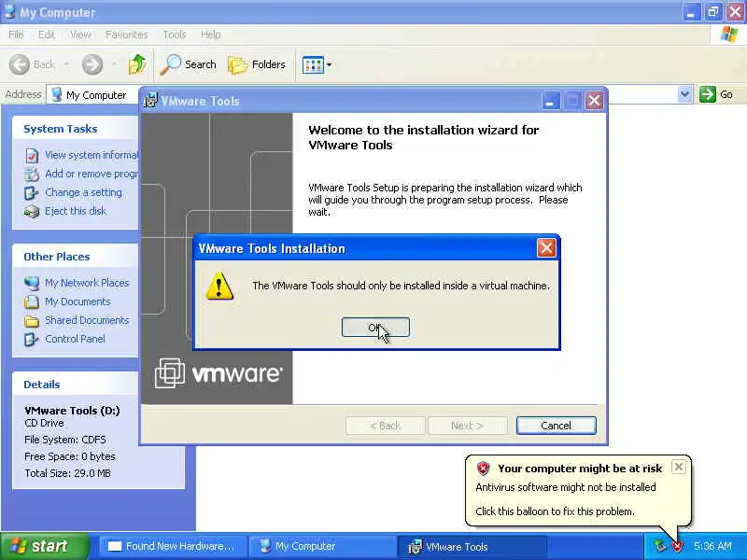
Task: Go up one folder level icon
Action: click(137, 64)
